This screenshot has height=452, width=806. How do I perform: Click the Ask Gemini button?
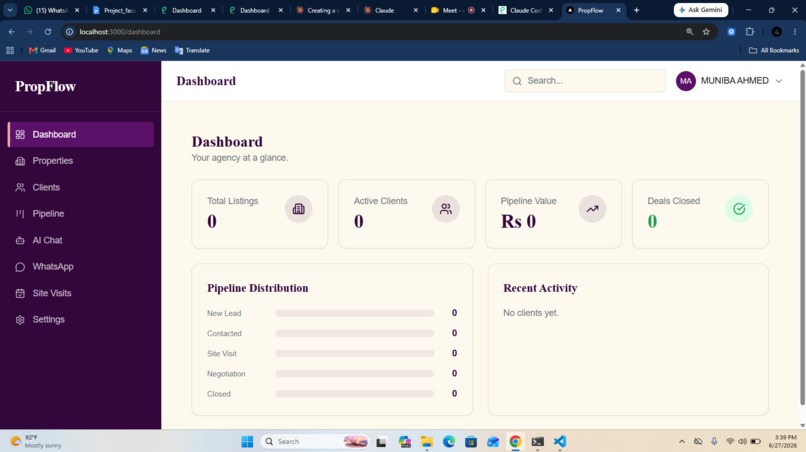tap(701, 10)
